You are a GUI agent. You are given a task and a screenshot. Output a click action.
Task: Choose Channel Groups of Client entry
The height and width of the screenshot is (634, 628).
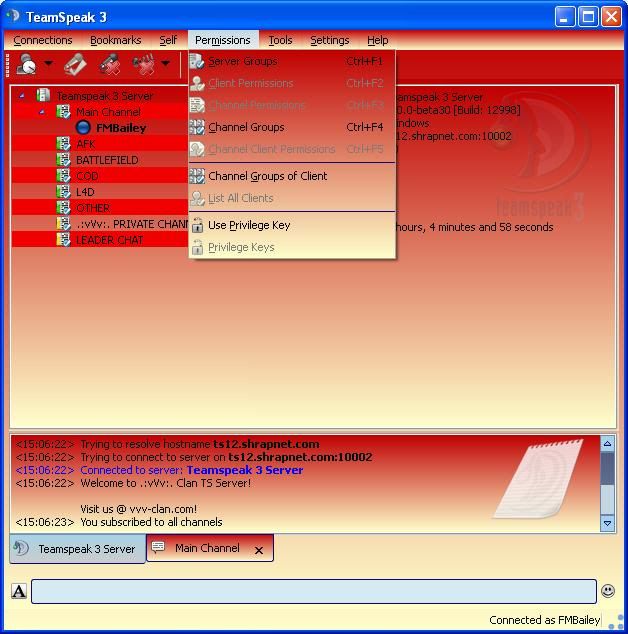[292, 176]
